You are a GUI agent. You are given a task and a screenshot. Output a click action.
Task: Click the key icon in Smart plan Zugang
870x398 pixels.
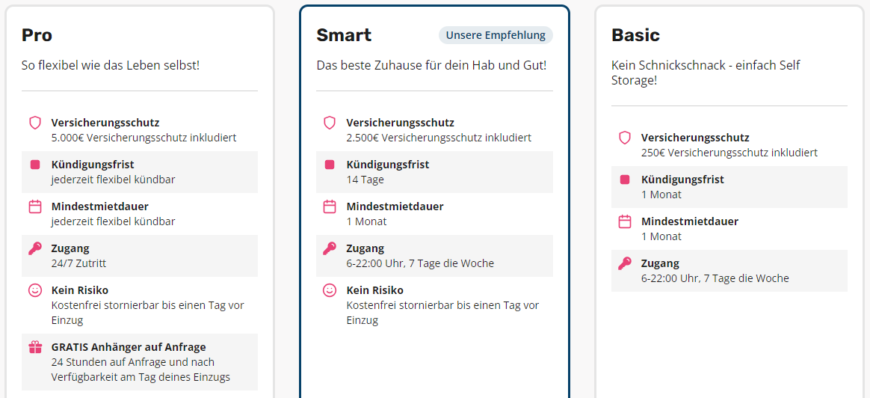tap(330, 249)
